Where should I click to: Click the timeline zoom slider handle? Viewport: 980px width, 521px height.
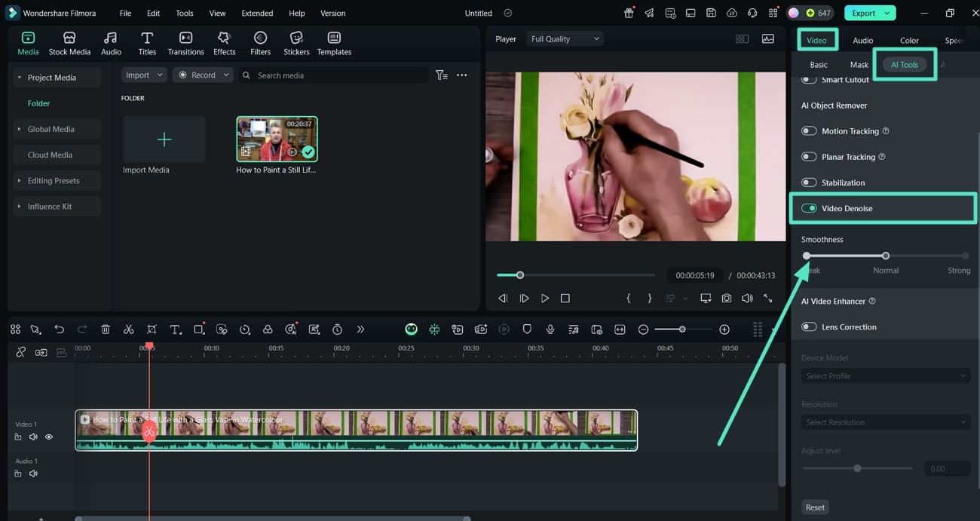pos(682,329)
